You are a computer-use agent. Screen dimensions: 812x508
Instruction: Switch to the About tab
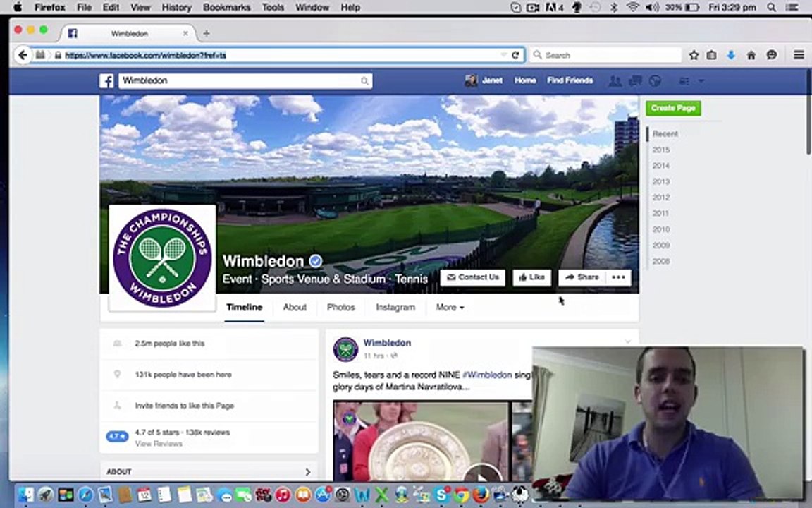coord(295,308)
